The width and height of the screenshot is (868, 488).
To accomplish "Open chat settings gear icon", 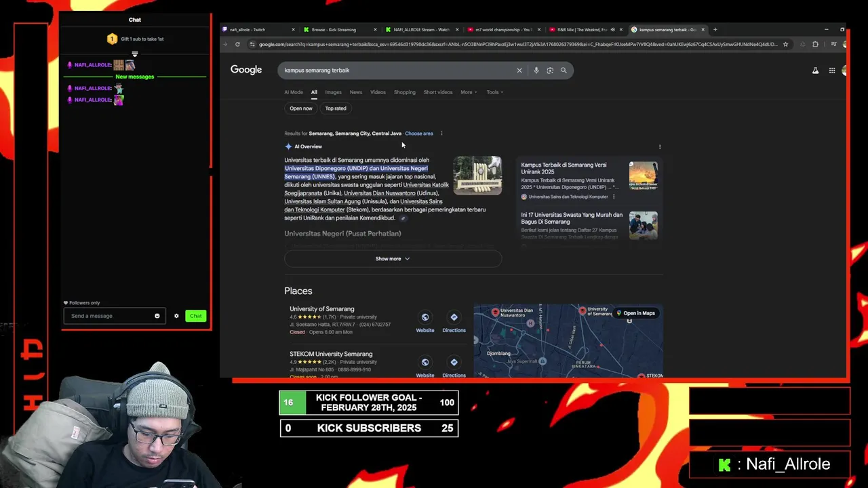I will point(176,316).
